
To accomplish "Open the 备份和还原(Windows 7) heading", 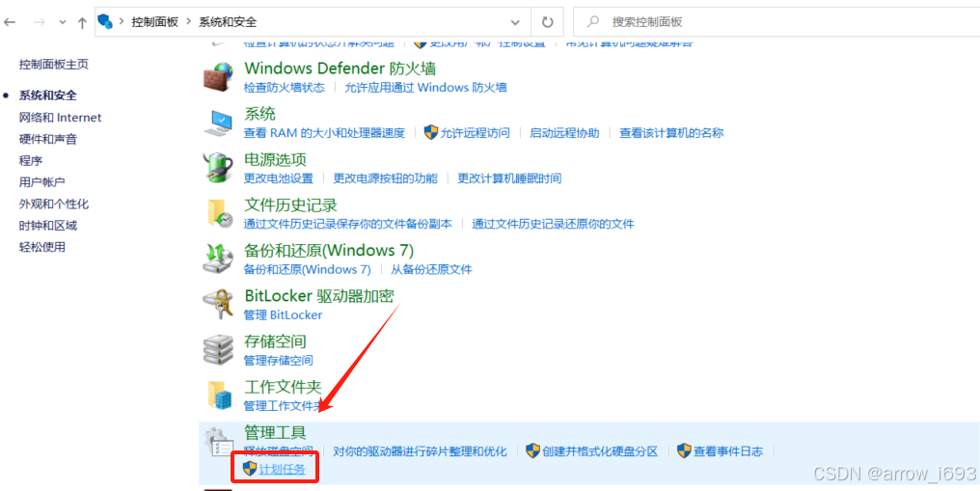I will click(x=329, y=251).
